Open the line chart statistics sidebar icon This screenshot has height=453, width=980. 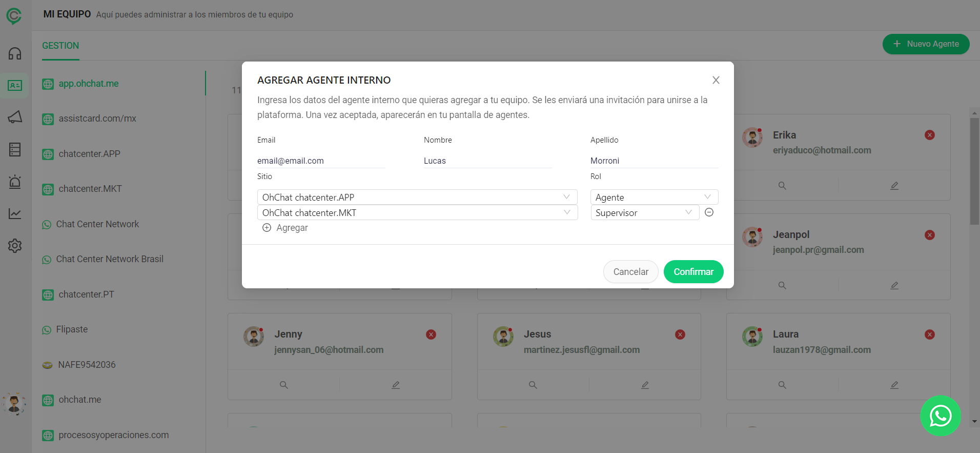pyautogui.click(x=15, y=213)
